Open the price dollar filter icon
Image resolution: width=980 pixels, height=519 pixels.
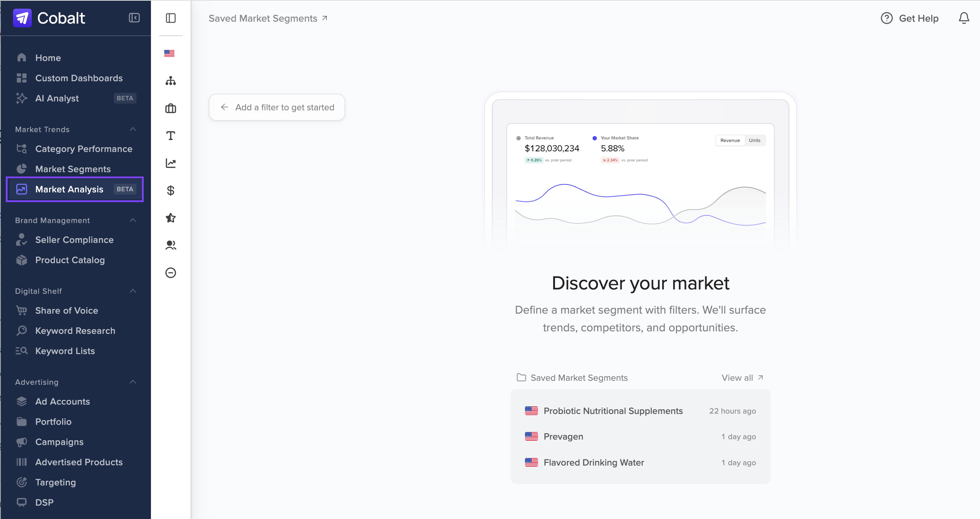point(171,191)
